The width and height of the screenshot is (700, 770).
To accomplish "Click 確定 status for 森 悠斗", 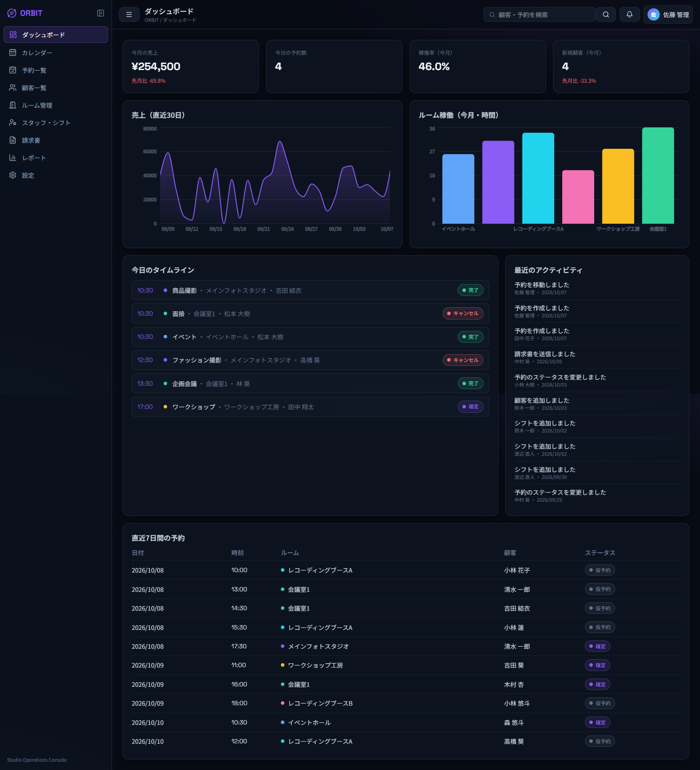I will pyautogui.click(x=598, y=722).
